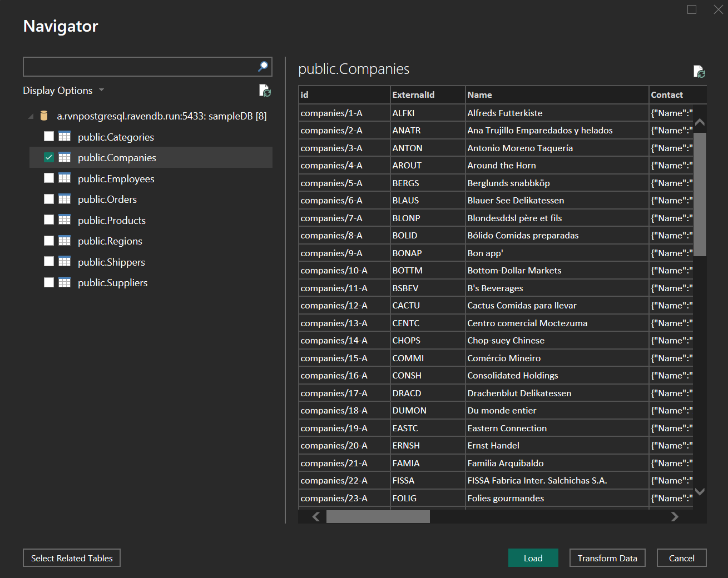Click the table icon next to public.Regions
The height and width of the screenshot is (578, 728).
(65, 241)
